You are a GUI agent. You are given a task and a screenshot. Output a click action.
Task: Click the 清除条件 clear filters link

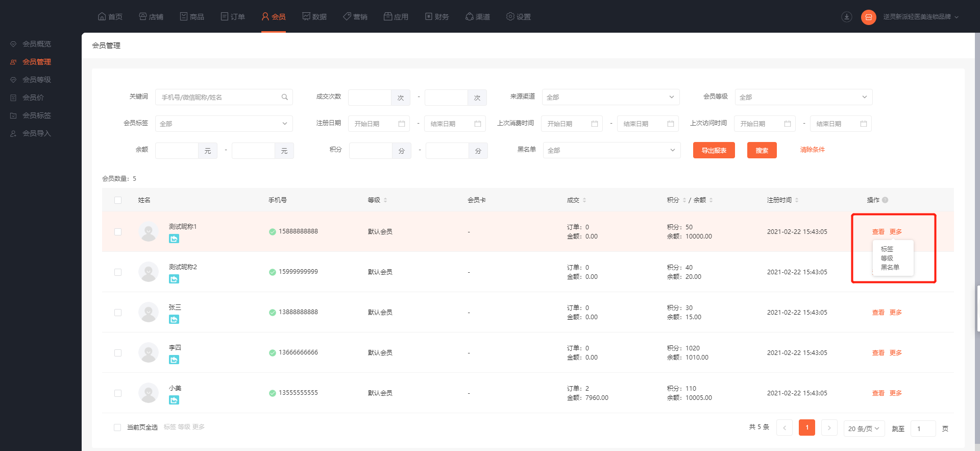(x=813, y=150)
